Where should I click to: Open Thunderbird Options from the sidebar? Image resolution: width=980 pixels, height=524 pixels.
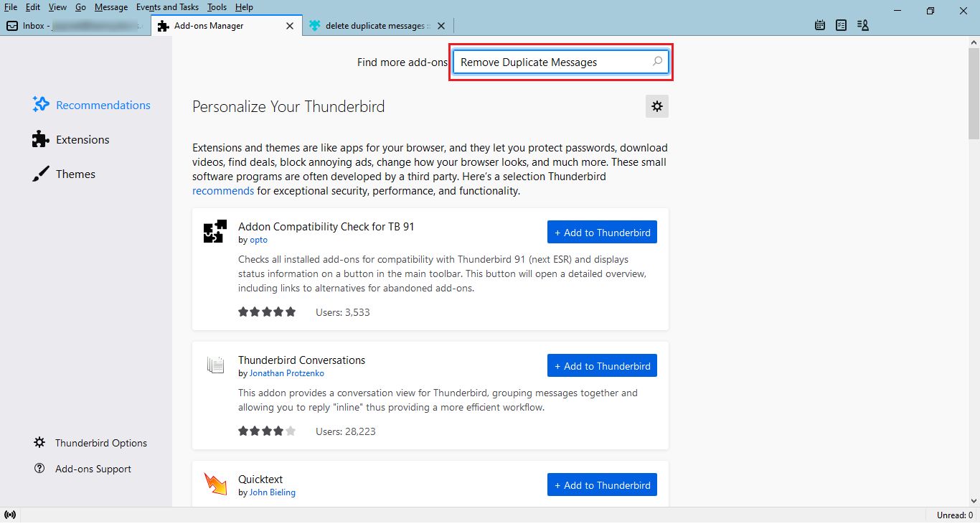coord(90,443)
